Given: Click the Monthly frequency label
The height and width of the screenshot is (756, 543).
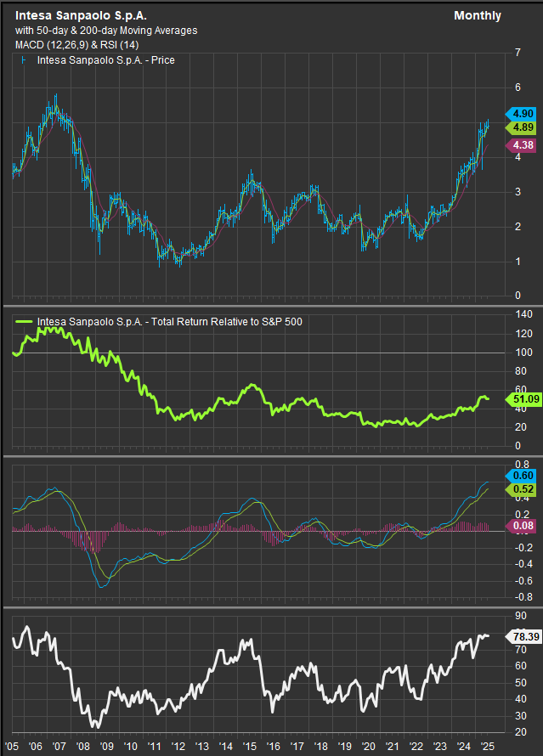Looking at the screenshot, I should pyautogui.click(x=478, y=15).
